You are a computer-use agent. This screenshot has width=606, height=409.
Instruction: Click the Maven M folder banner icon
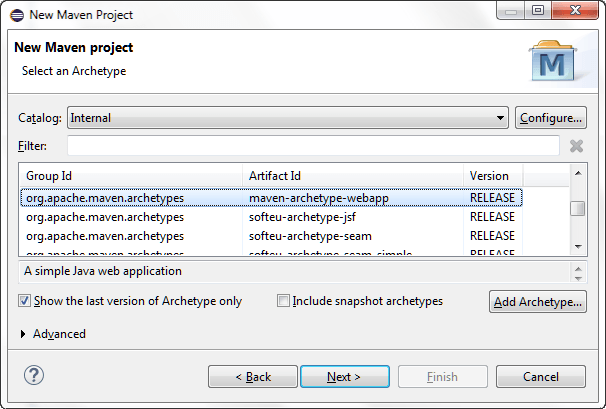pyautogui.click(x=552, y=60)
